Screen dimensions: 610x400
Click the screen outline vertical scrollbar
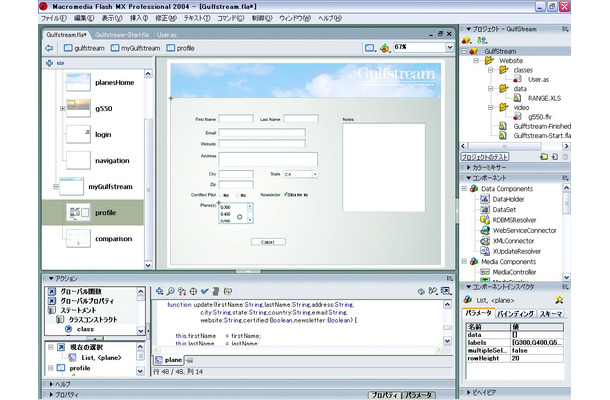click(x=148, y=169)
